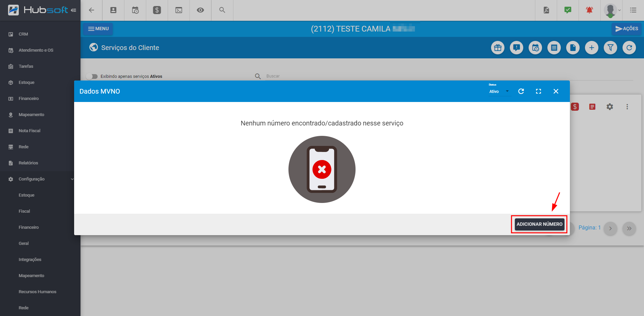
Task: Click the eye view icon
Action: coord(200,10)
